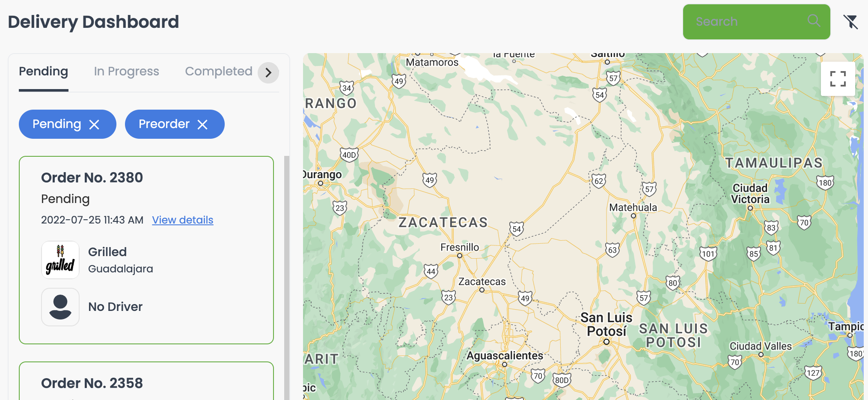Click the magnifier icon in search box
Image resolution: width=868 pixels, height=400 pixels.
pos(814,21)
